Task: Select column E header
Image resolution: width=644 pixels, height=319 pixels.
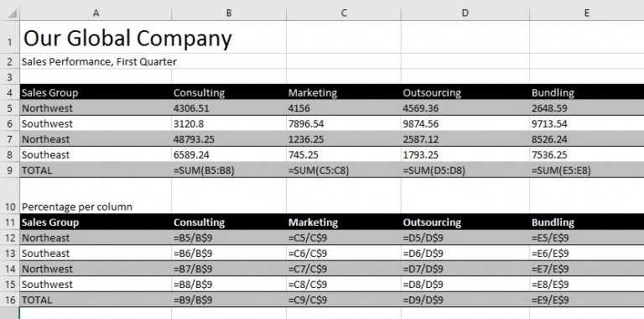Action: (x=586, y=13)
